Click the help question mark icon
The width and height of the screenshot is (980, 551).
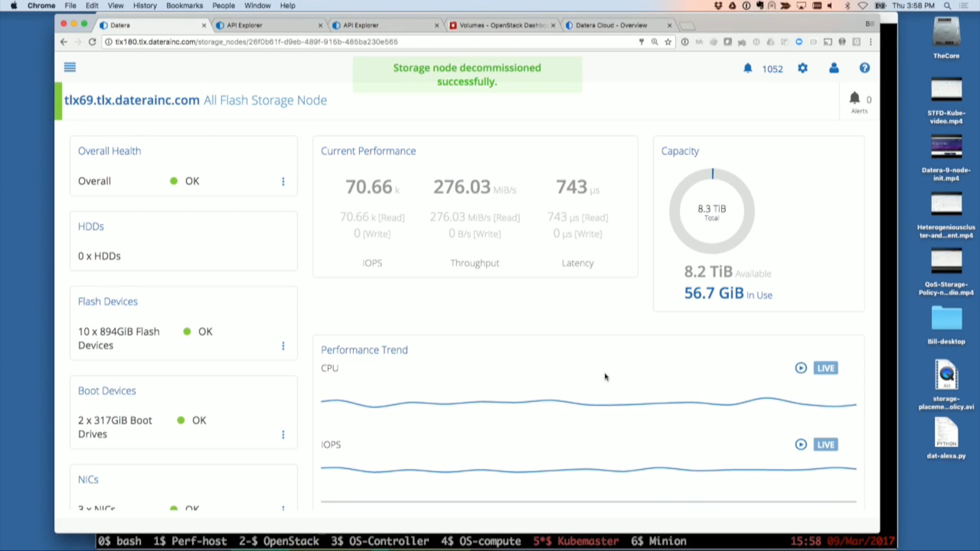coord(864,68)
